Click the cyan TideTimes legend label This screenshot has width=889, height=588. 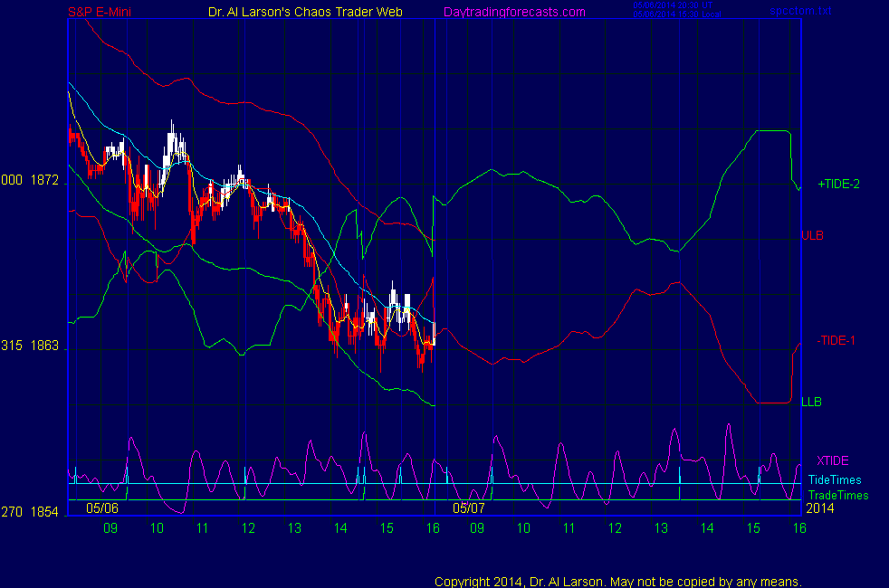[x=835, y=480]
